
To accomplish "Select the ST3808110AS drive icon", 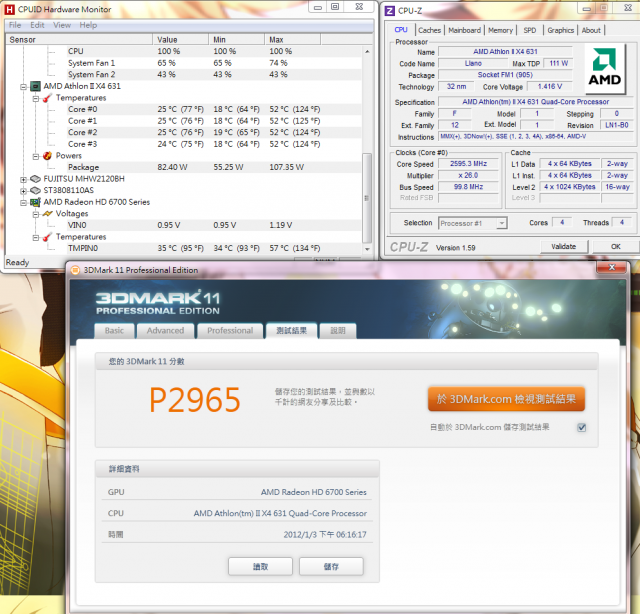I will click(36, 190).
